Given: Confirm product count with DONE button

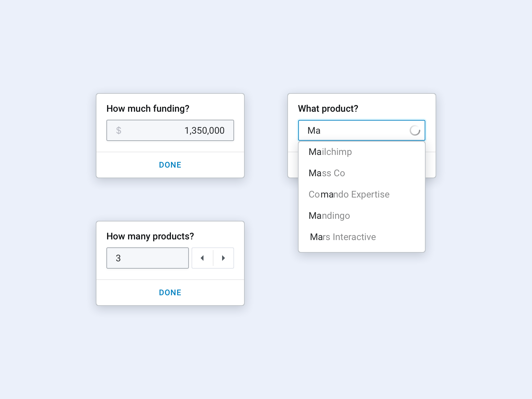Looking at the screenshot, I should [170, 293].
